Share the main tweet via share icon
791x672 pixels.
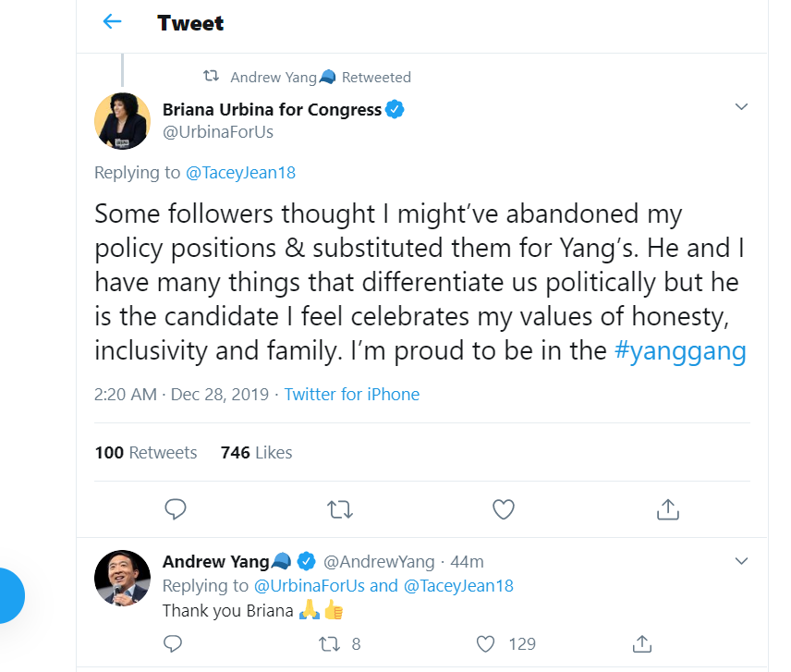click(x=667, y=508)
